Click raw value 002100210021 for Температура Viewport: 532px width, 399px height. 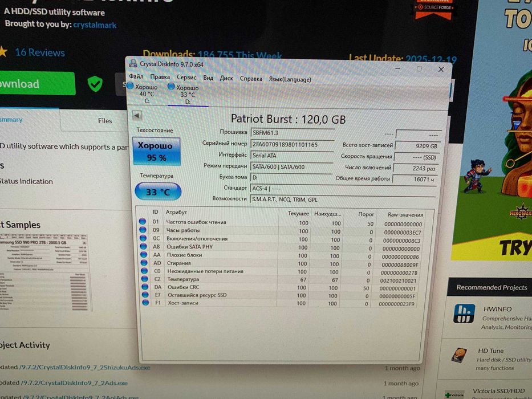(x=398, y=280)
